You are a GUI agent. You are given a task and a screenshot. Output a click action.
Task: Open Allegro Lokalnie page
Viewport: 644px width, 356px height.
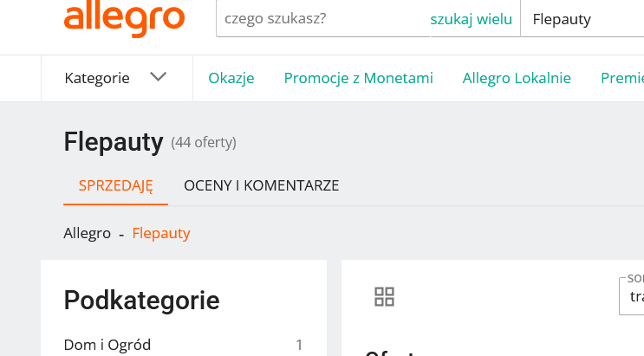517,78
